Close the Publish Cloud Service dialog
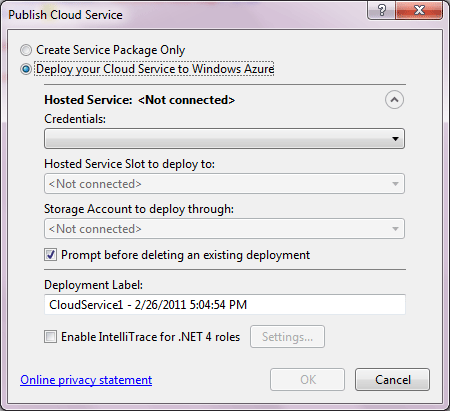The width and height of the screenshot is (450, 411). pos(419,10)
